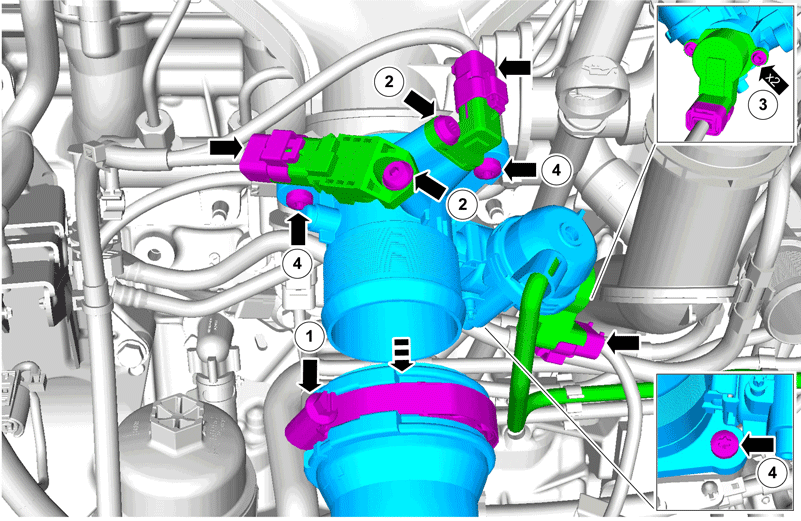Click the upper circled number 2 callout

coord(389,81)
